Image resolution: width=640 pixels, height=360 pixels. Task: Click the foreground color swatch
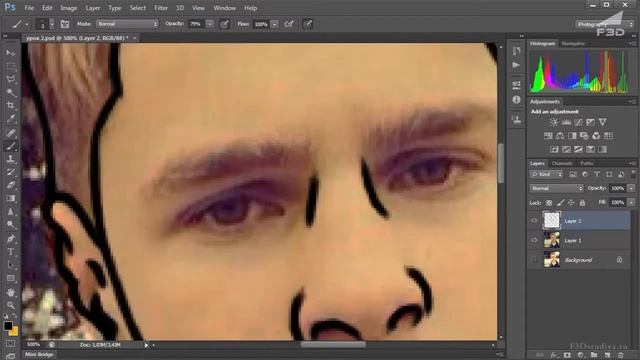tap(8, 326)
